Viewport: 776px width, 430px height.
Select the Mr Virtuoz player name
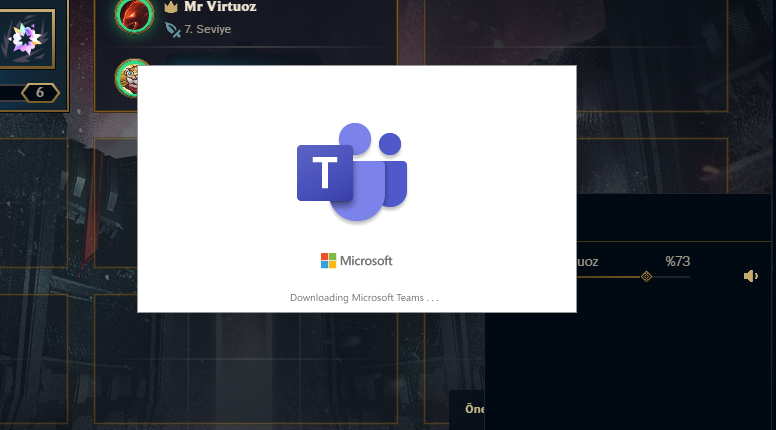(x=220, y=7)
